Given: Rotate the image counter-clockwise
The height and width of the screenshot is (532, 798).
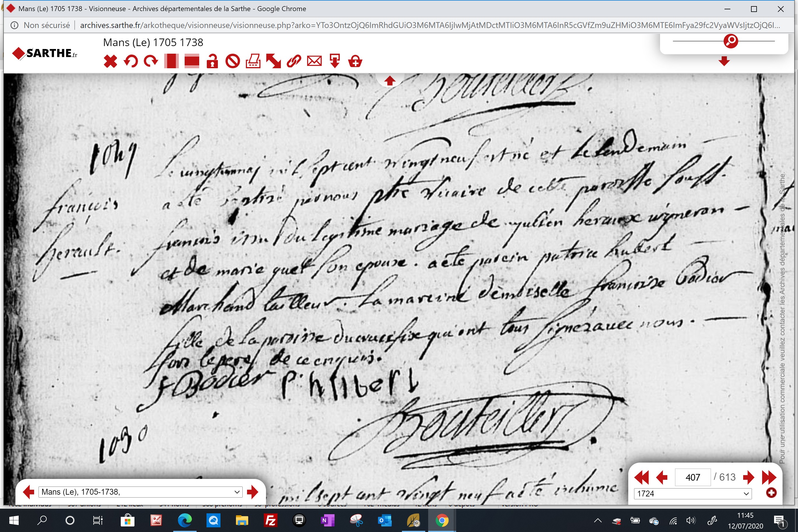Looking at the screenshot, I should click(x=131, y=62).
